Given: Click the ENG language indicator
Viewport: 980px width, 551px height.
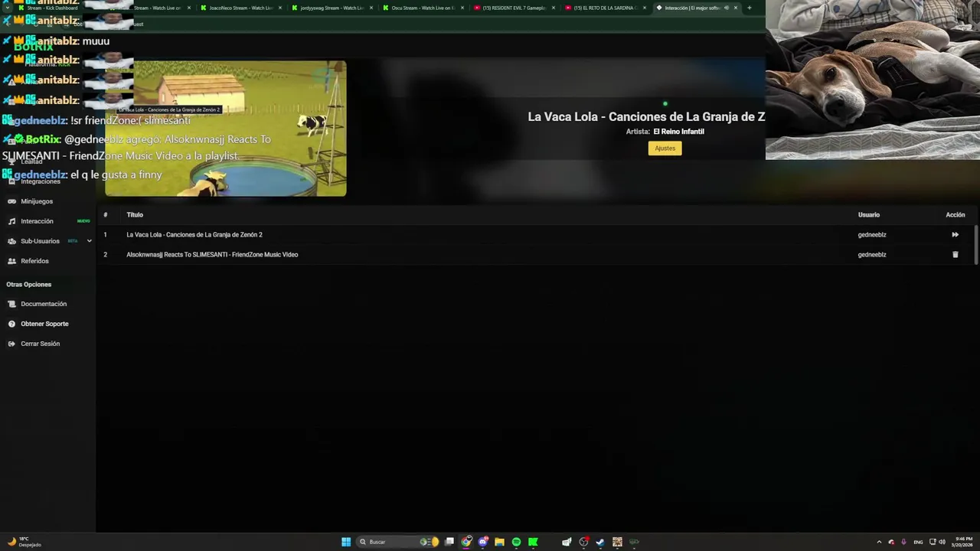Looking at the screenshot, I should pos(918,542).
